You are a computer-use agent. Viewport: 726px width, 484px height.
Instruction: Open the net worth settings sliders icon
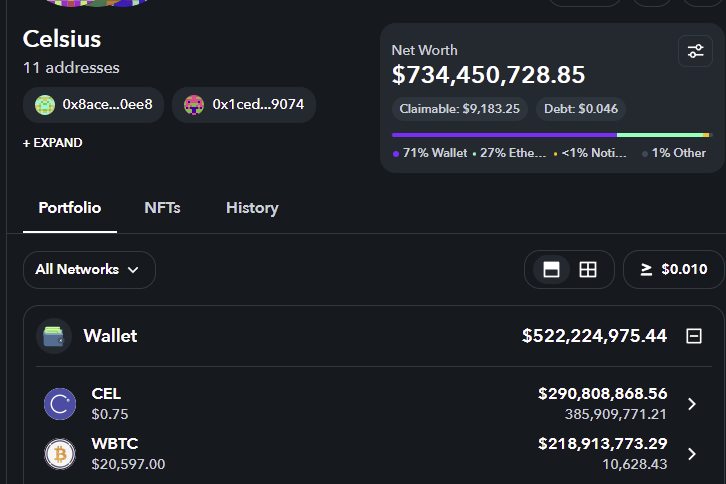pos(695,51)
